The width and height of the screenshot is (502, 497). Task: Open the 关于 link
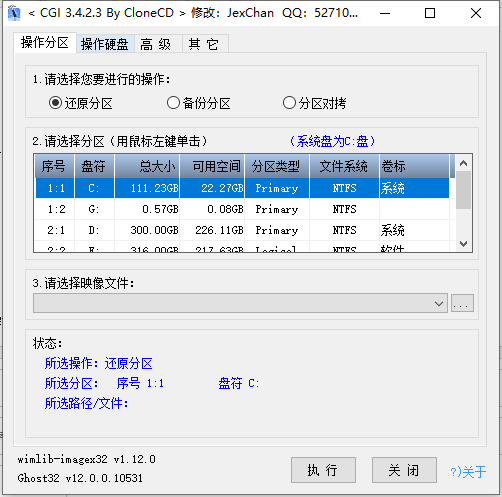[x=468, y=472]
